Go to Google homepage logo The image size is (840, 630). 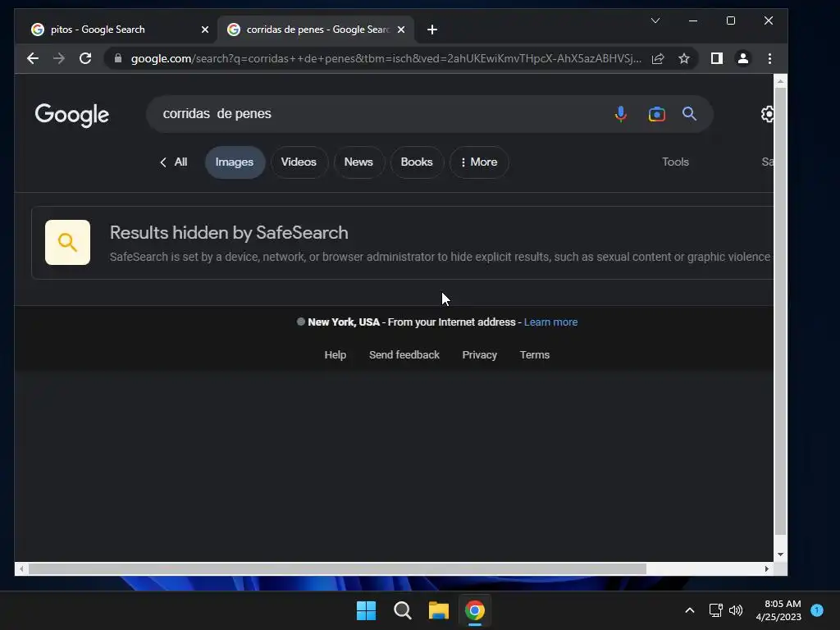point(72,115)
